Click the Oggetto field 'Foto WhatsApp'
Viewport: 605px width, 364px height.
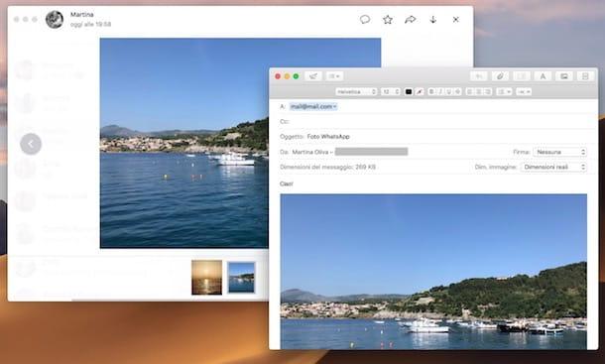pos(328,137)
